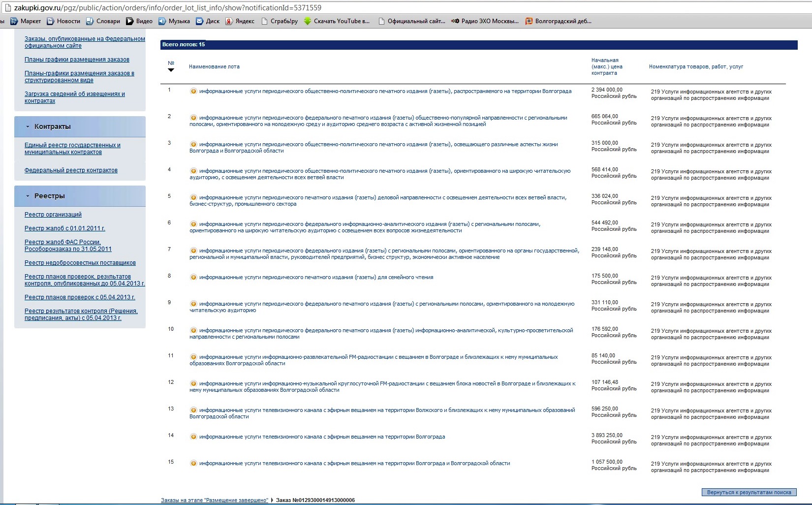The height and width of the screenshot is (505, 812).
Task: Click the breadcrumb Заказы на этапе Размещение завершено
Action: 215,500
